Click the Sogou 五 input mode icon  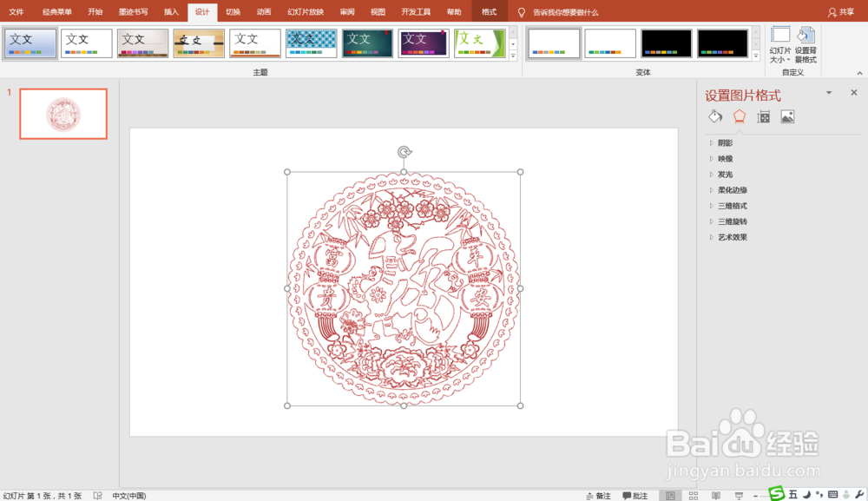click(792, 494)
